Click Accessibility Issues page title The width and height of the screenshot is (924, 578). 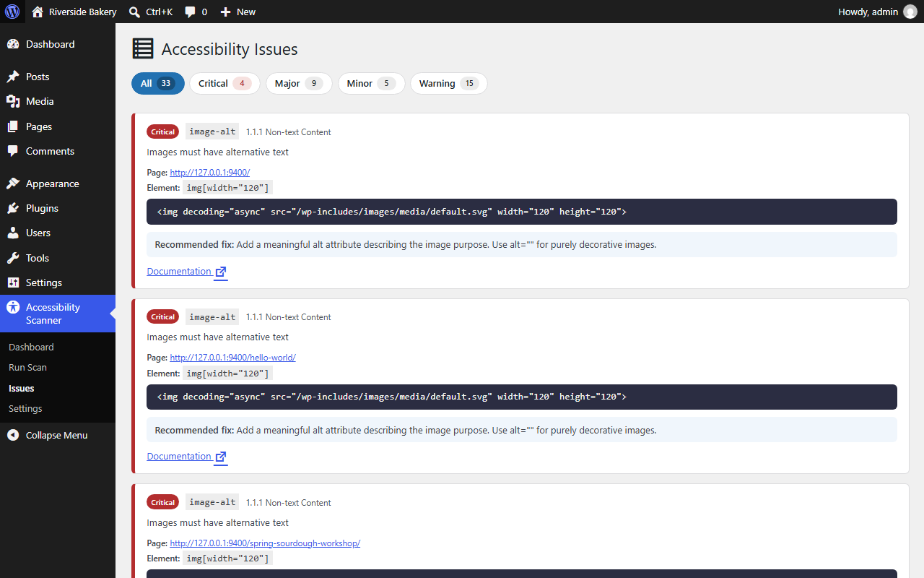pyautogui.click(x=230, y=49)
